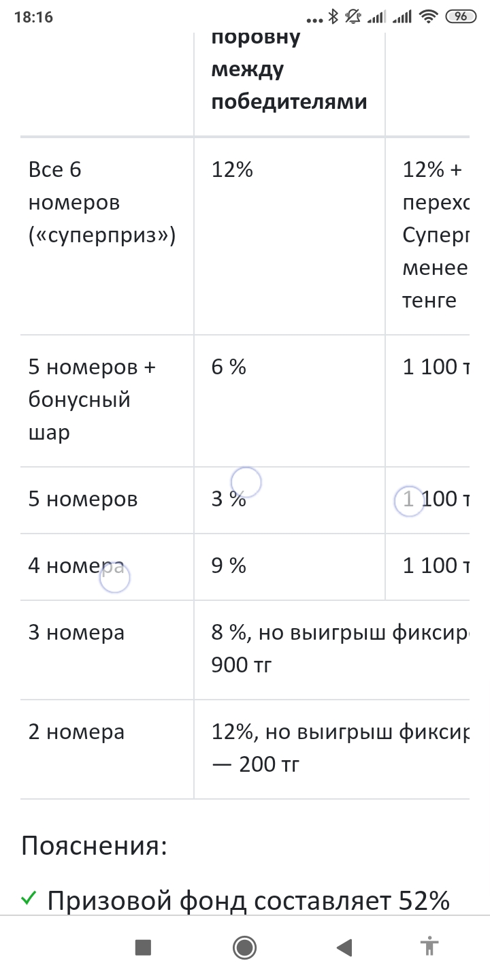Tap the "3 номера" row label
This screenshot has height=980, width=490.
(76, 633)
